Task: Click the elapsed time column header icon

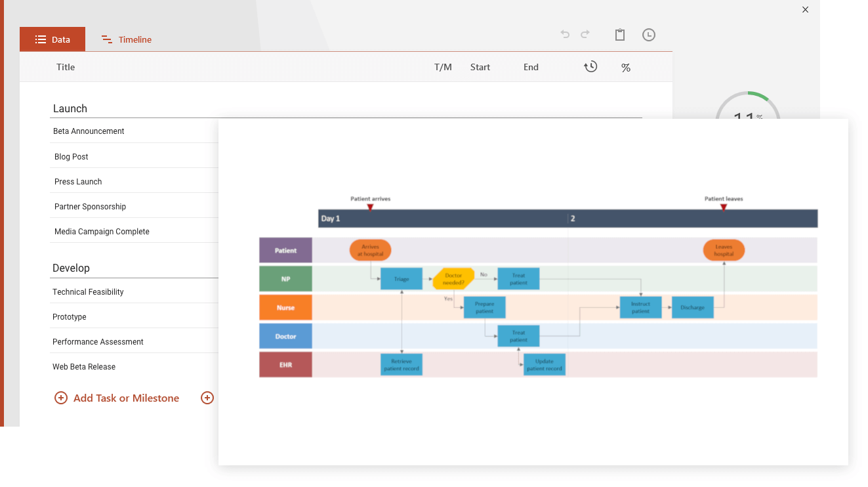Action: pos(590,66)
